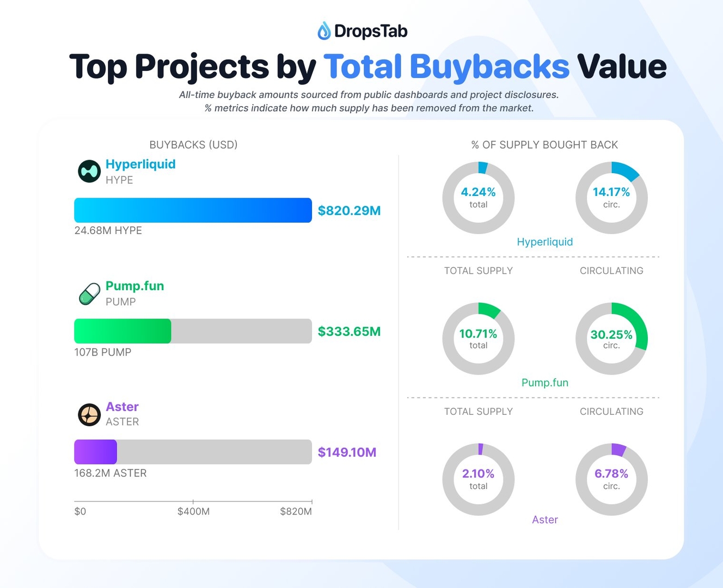This screenshot has height=588, width=723.
Task: Click the Aster 2.10% total donut chart
Action: coord(478,479)
